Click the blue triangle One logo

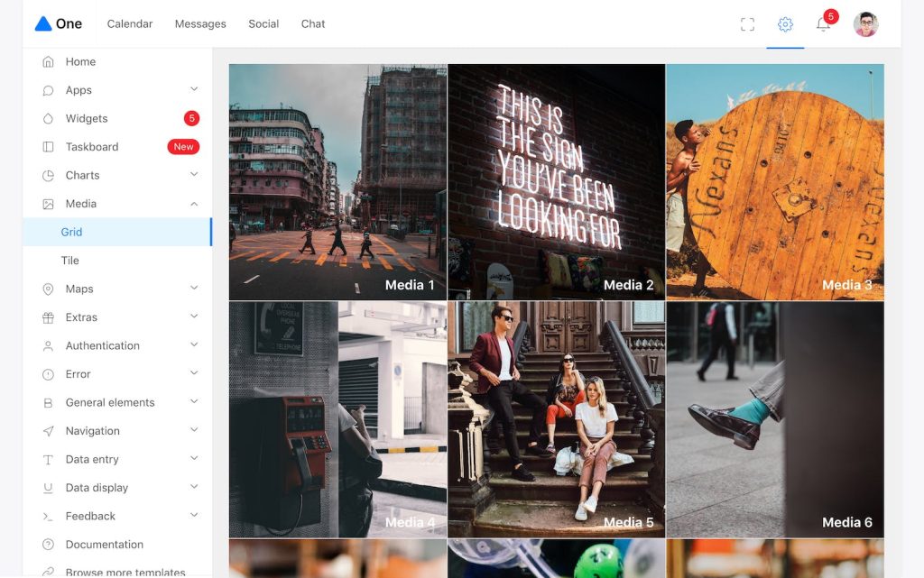(43, 23)
